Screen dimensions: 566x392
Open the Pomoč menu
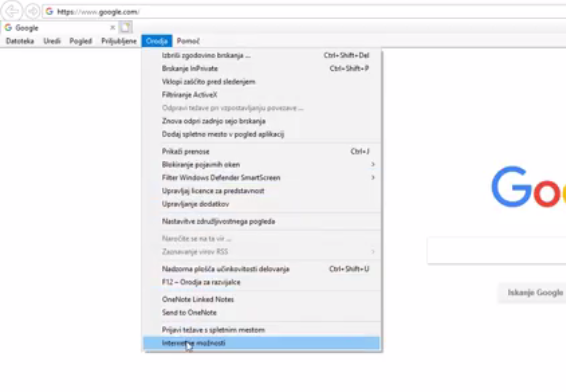pyautogui.click(x=188, y=41)
